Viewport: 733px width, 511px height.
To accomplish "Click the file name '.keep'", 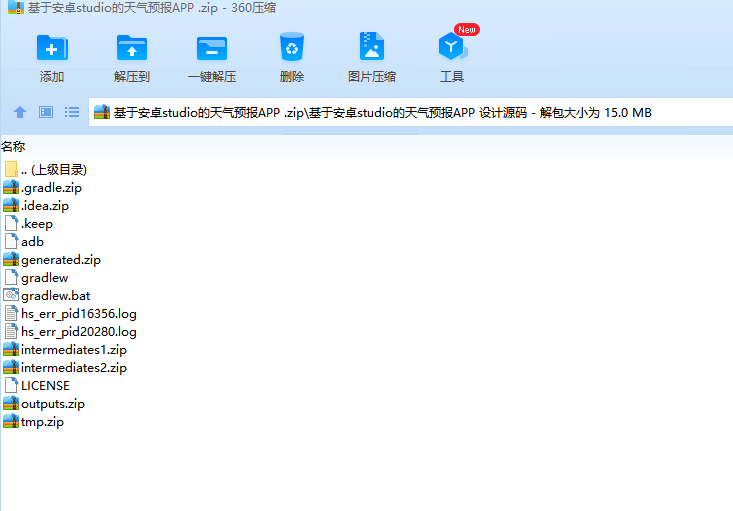I will (37, 224).
